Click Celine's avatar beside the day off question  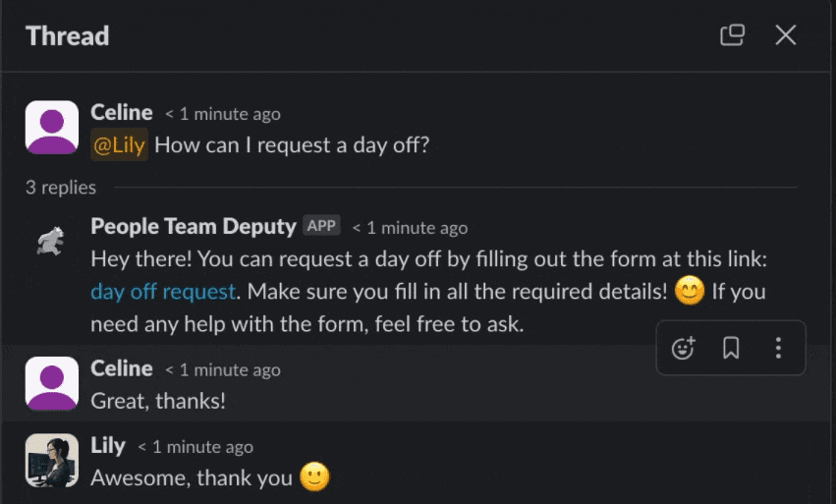coord(51,128)
